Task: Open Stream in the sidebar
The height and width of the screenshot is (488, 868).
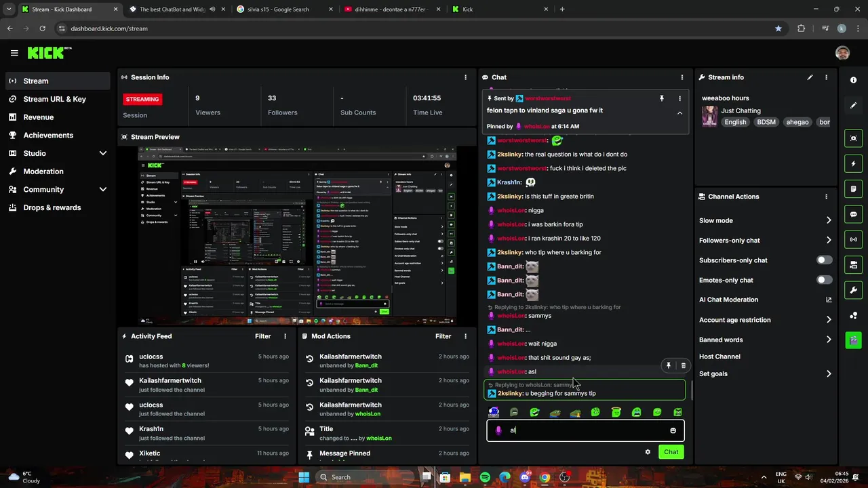Action: click(58, 81)
